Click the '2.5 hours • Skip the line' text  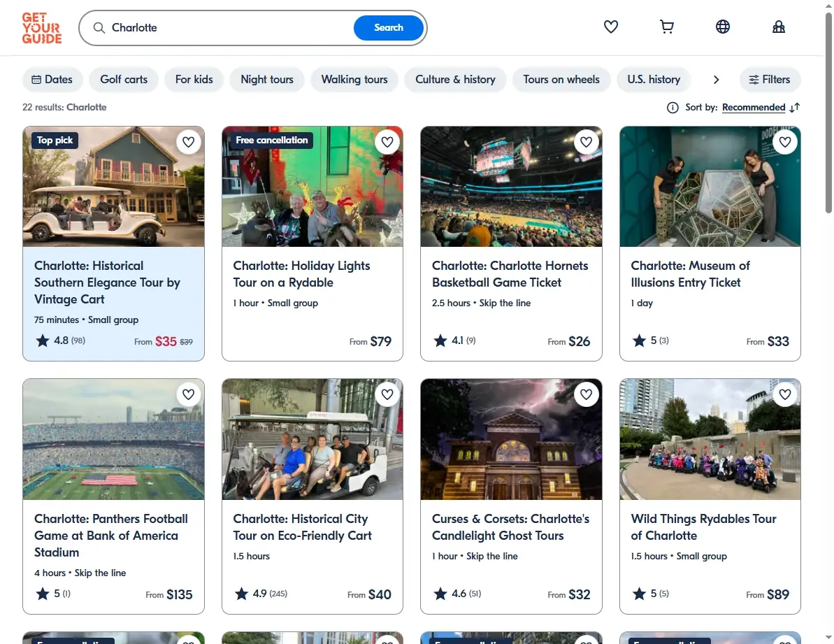[x=482, y=303]
